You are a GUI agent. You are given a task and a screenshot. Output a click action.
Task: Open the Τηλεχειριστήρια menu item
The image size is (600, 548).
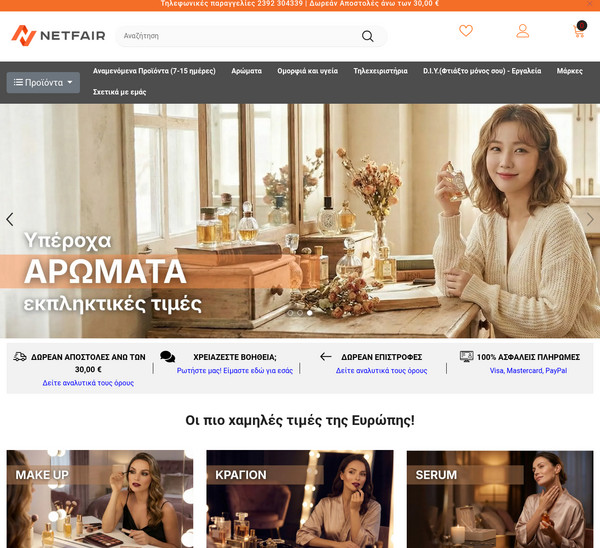pos(380,71)
